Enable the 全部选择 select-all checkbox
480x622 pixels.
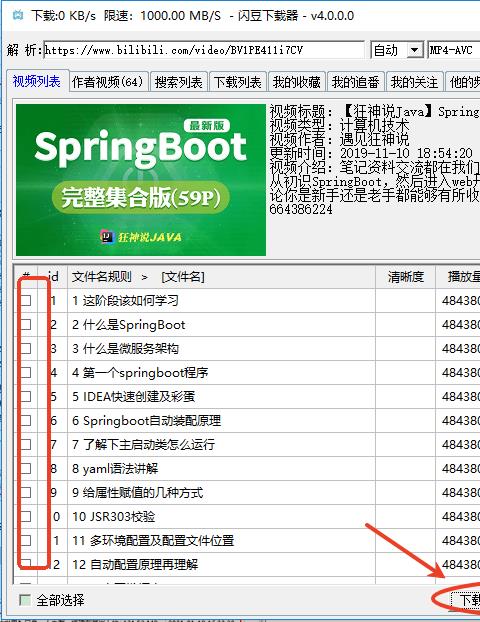25,600
